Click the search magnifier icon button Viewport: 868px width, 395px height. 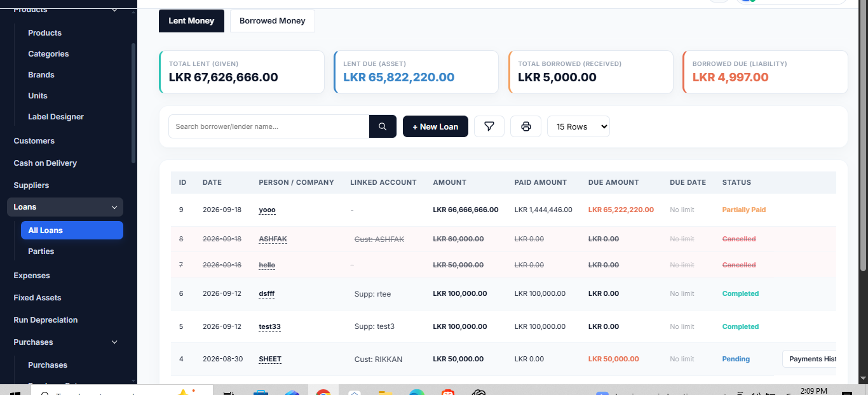pyautogui.click(x=383, y=126)
